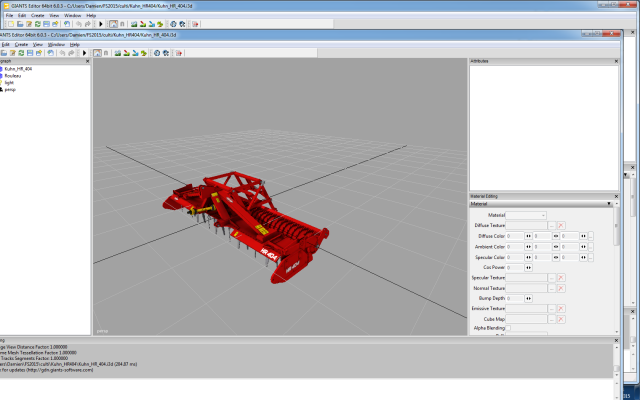Select light node in scenegraph
The height and width of the screenshot is (400, 640).
9,83
